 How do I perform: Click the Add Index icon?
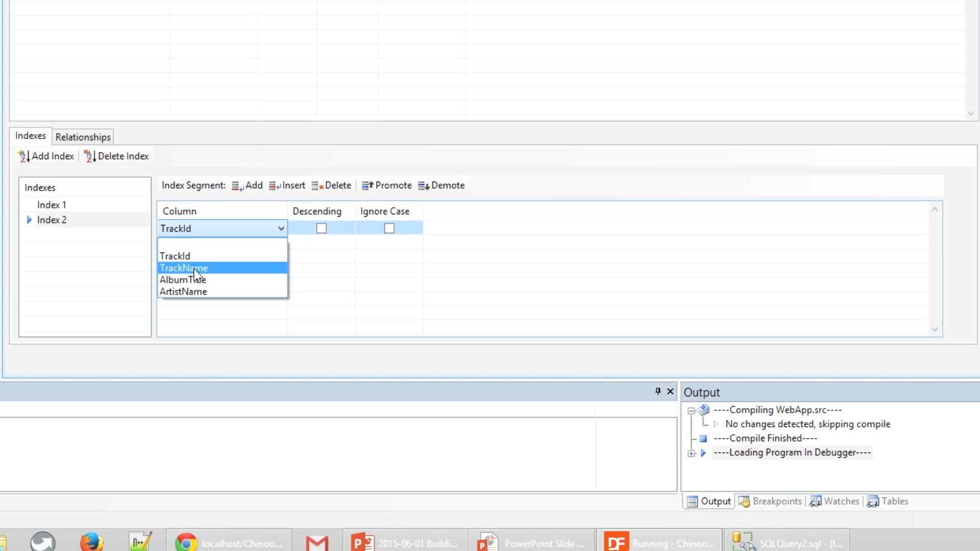point(23,156)
